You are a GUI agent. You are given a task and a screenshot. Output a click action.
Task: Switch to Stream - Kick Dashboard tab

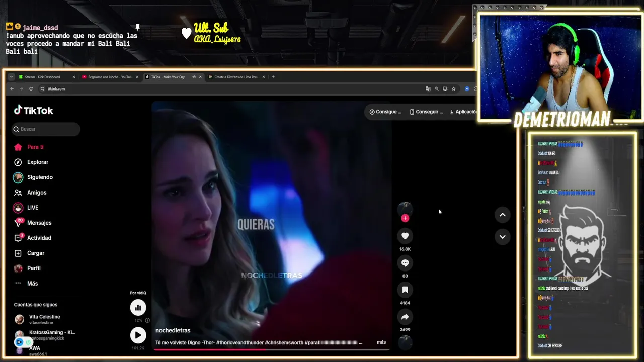point(46,77)
